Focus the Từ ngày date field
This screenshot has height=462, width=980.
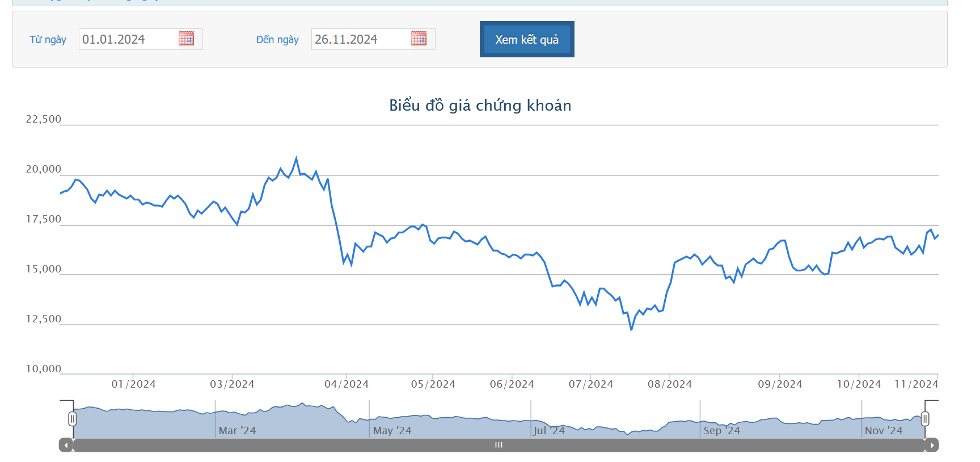point(128,39)
